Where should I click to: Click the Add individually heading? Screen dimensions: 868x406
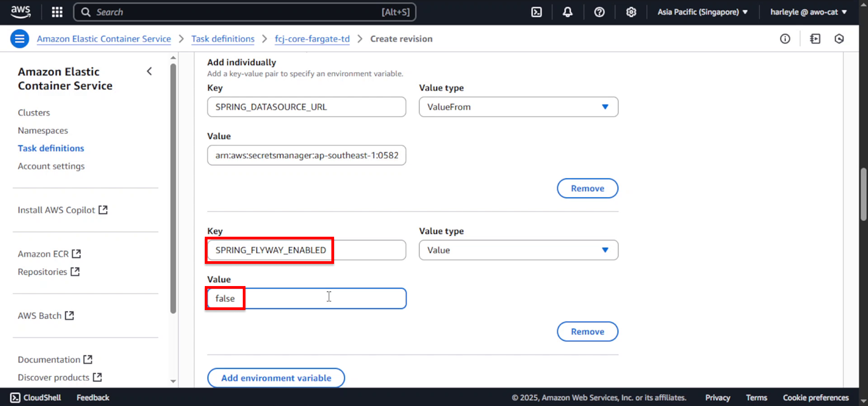pos(241,62)
